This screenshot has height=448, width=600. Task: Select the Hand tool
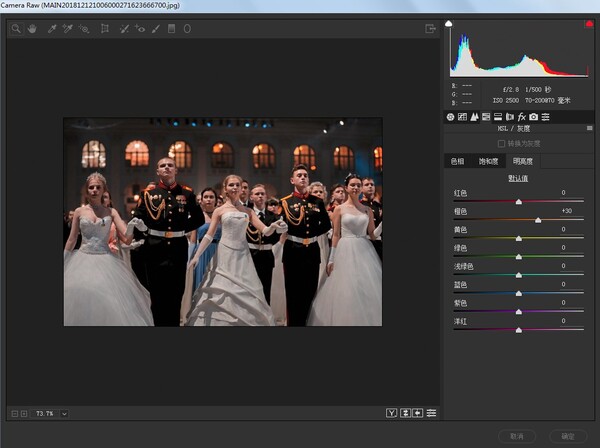32,29
